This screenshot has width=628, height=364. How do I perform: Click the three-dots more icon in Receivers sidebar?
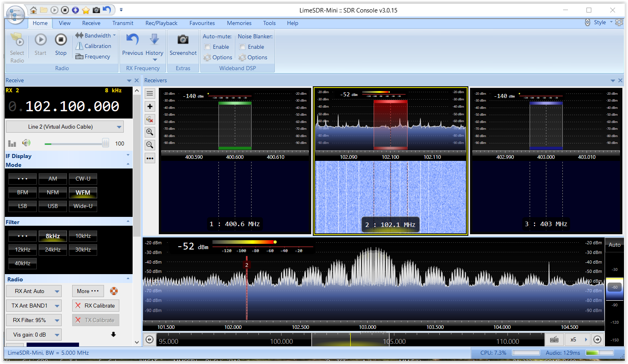pos(150,158)
